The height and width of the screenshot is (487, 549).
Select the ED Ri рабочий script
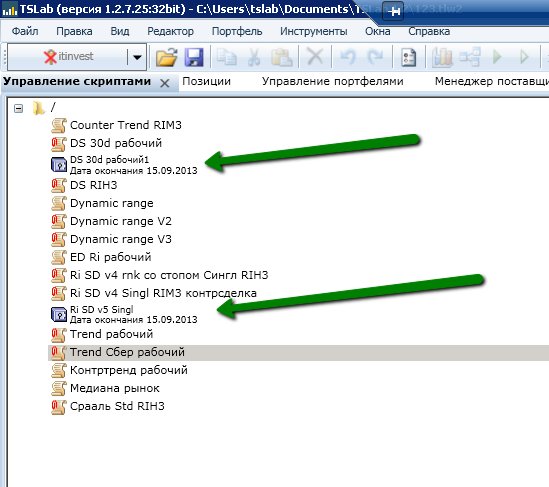click(x=111, y=257)
